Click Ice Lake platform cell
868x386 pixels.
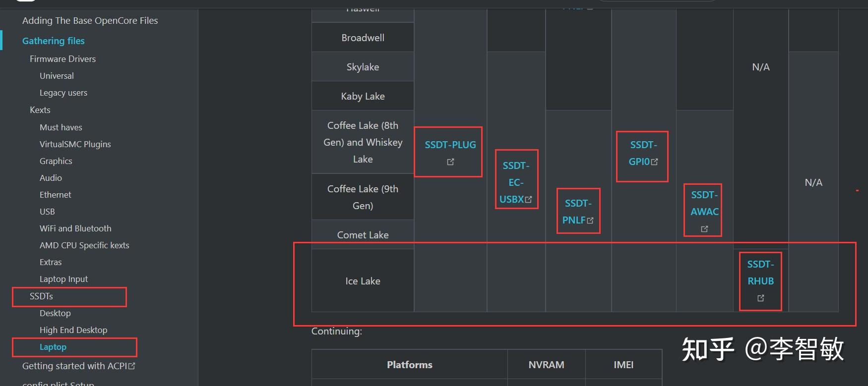[x=363, y=280]
